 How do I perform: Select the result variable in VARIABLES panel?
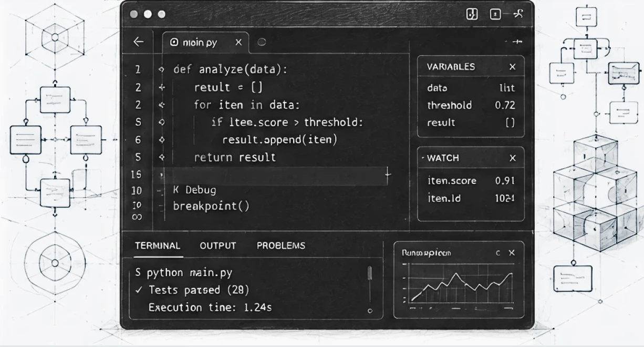click(471, 123)
